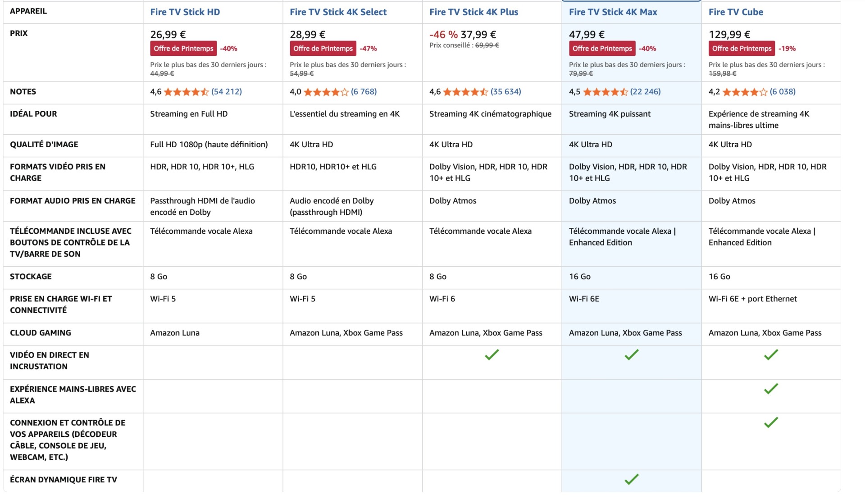Click the checkmark for expérience mains-libres avec Alexa

771,389
